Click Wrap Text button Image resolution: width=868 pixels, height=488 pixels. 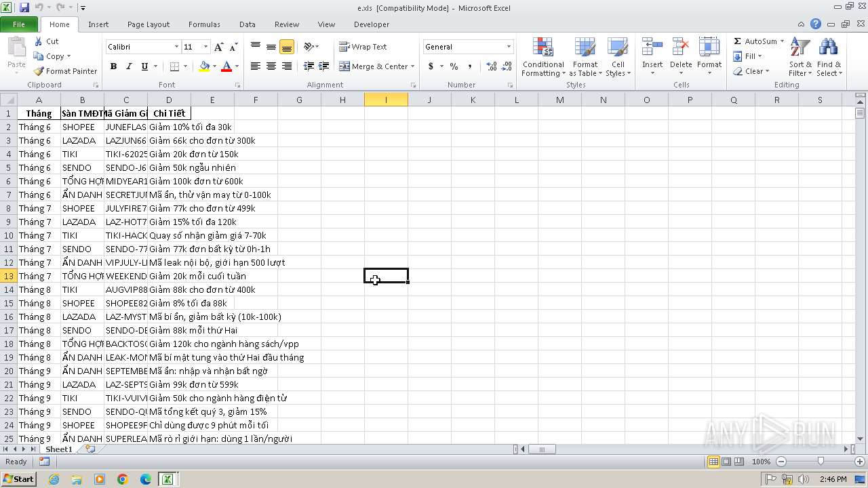(x=363, y=47)
